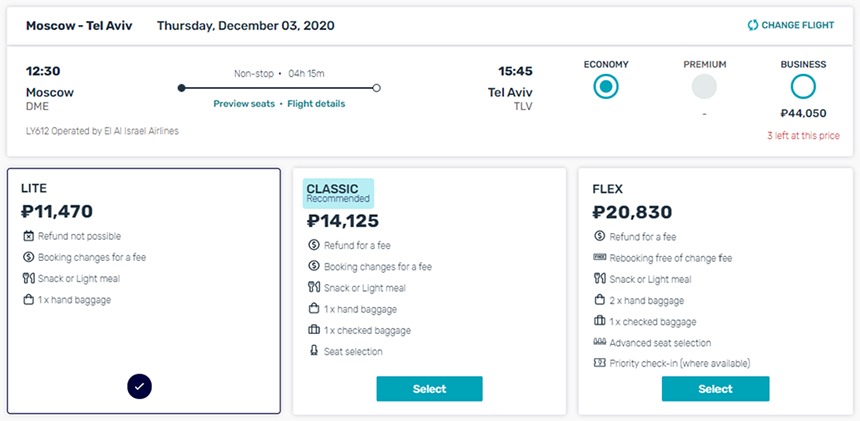Click the LITE fare card

[144, 291]
